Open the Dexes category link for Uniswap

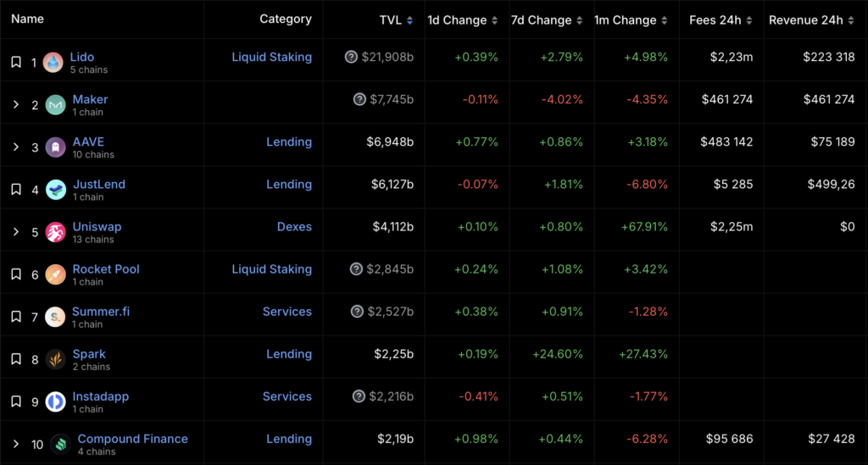(294, 227)
